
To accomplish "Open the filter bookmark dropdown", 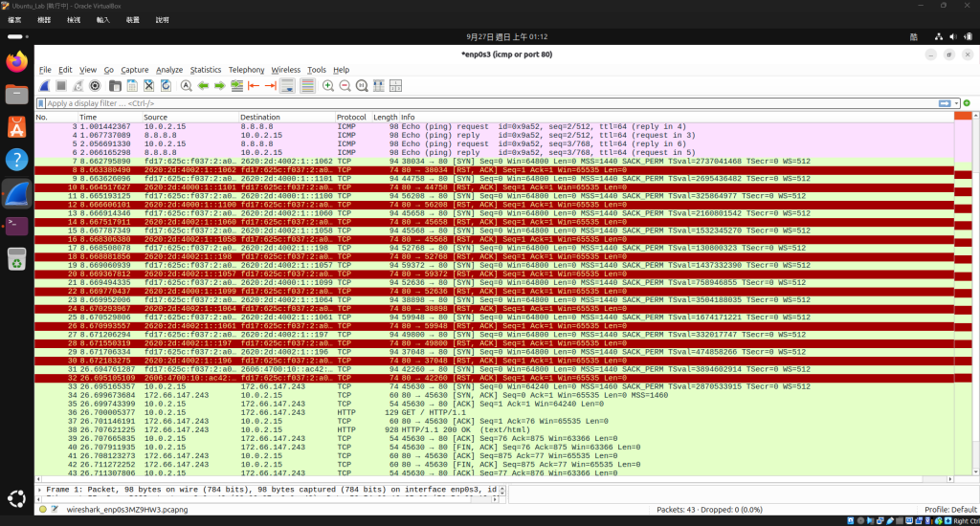I will (x=41, y=103).
